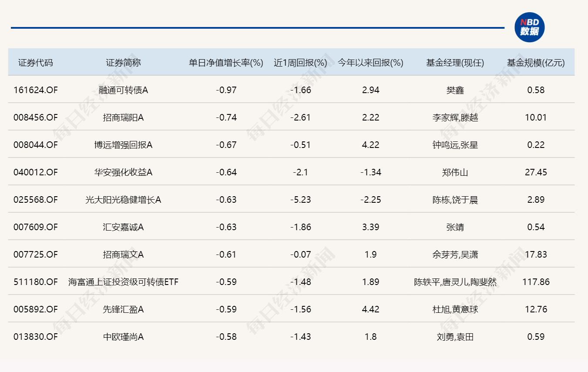
Task: Click fund code 511180.OF
Action: (36, 282)
